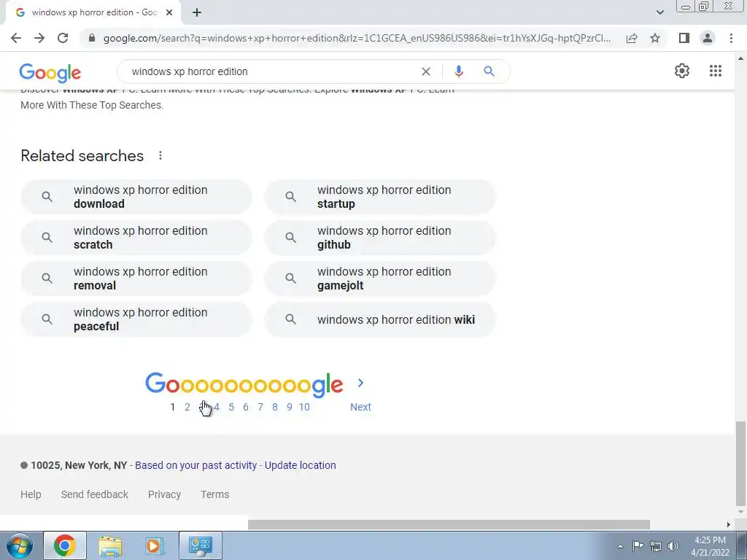Search windows xp horror edition wiki
Image resolution: width=747 pixels, height=560 pixels.
[x=380, y=319]
